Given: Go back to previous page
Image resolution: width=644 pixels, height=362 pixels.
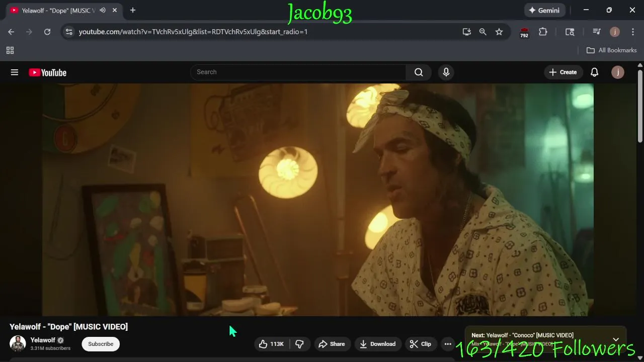Looking at the screenshot, I should pyautogui.click(x=11, y=32).
